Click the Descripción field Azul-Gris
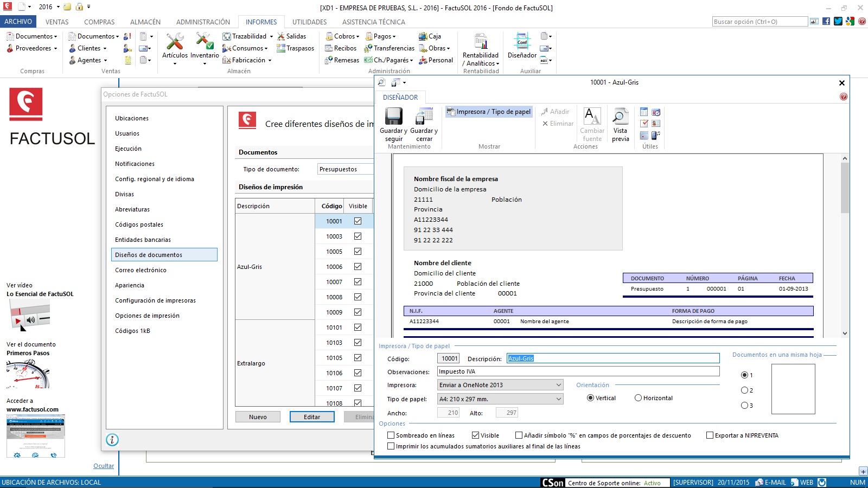Viewport: 868px width, 488px height. [x=613, y=358]
